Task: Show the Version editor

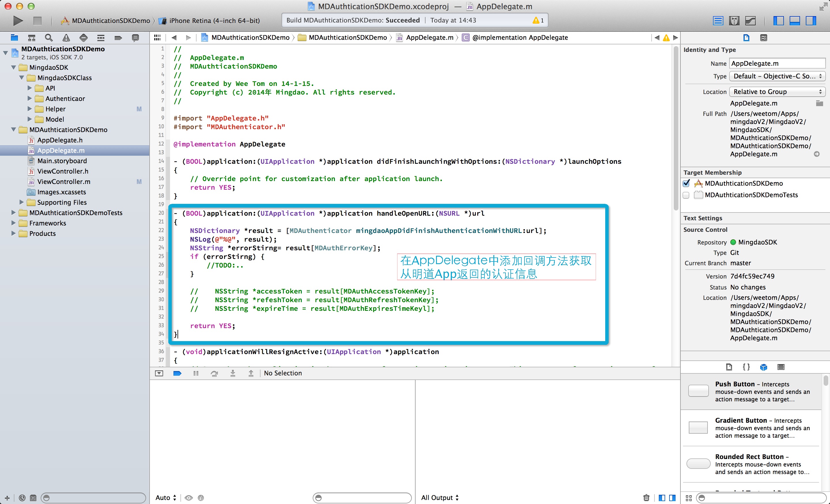Action: coord(750,20)
